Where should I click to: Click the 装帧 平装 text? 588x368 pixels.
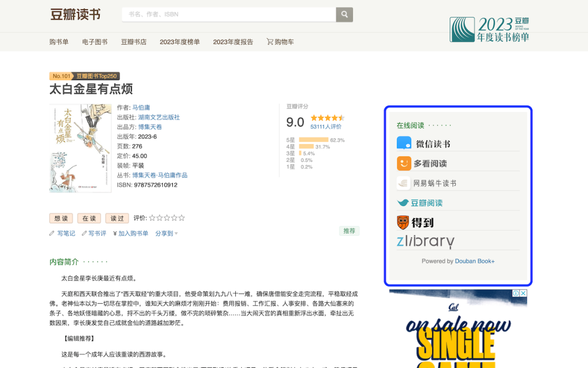(x=131, y=165)
